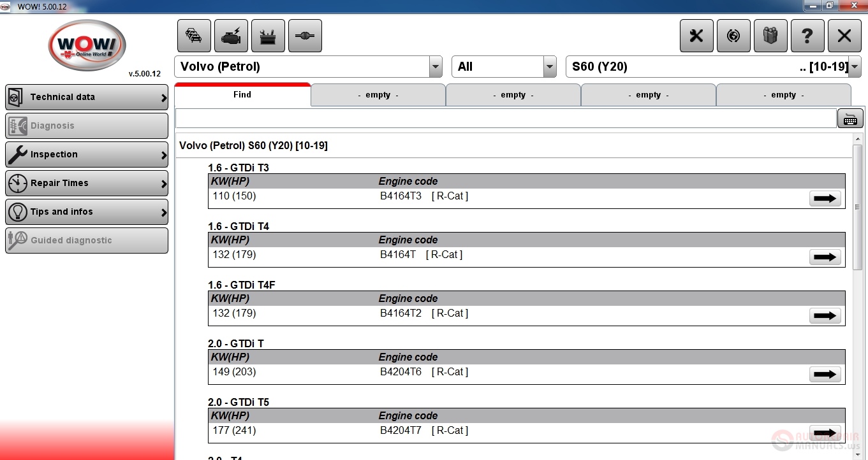
Task: Open the B4204T6 entry with its arrow
Action: click(x=825, y=375)
